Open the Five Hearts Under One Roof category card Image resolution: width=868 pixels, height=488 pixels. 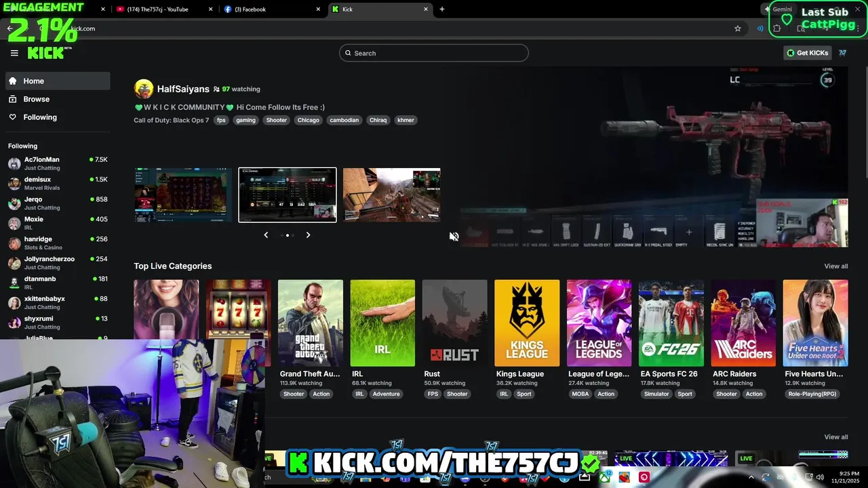pos(816,323)
